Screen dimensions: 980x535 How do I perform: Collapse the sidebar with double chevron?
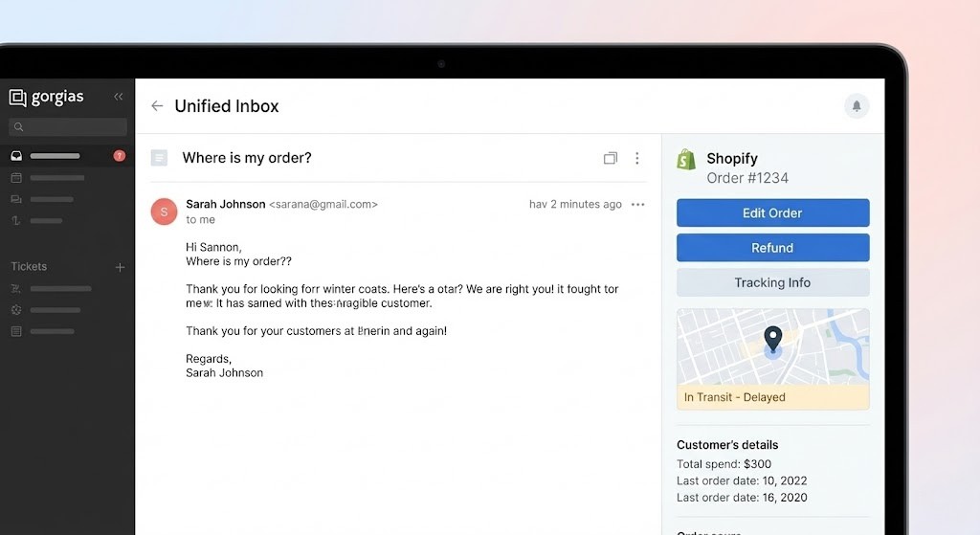click(x=119, y=97)
